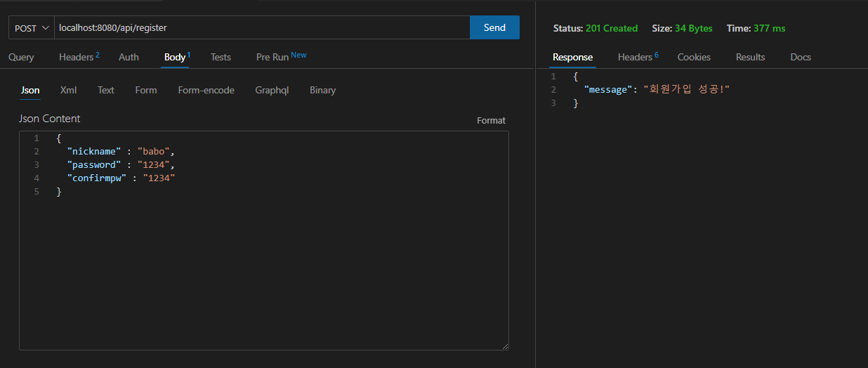Image resolution: width=868 pixels, height=368 pixels.
Task: Click the "password" key in the JSON body
Action: [94, 164]
